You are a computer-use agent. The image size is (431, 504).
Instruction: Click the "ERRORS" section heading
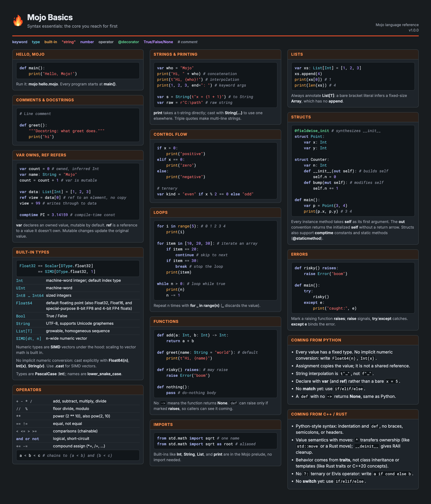pyautogui.click(x=299, y=254)
